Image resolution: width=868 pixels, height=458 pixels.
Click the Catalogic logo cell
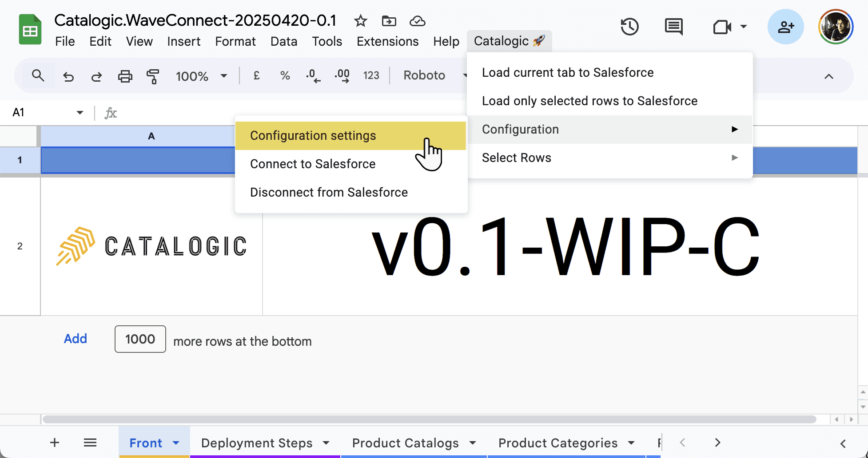tap(151, 246)
